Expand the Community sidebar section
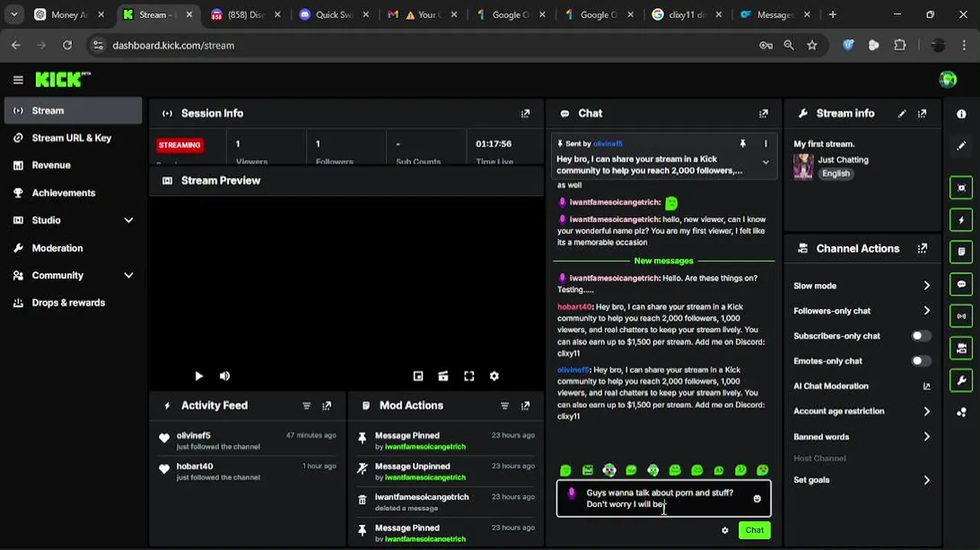 (128, 275)
